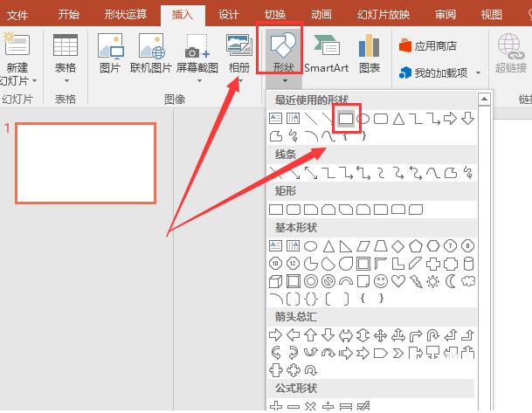
Task: Select slide 1 thumbnail
Action: click(86, 163)
